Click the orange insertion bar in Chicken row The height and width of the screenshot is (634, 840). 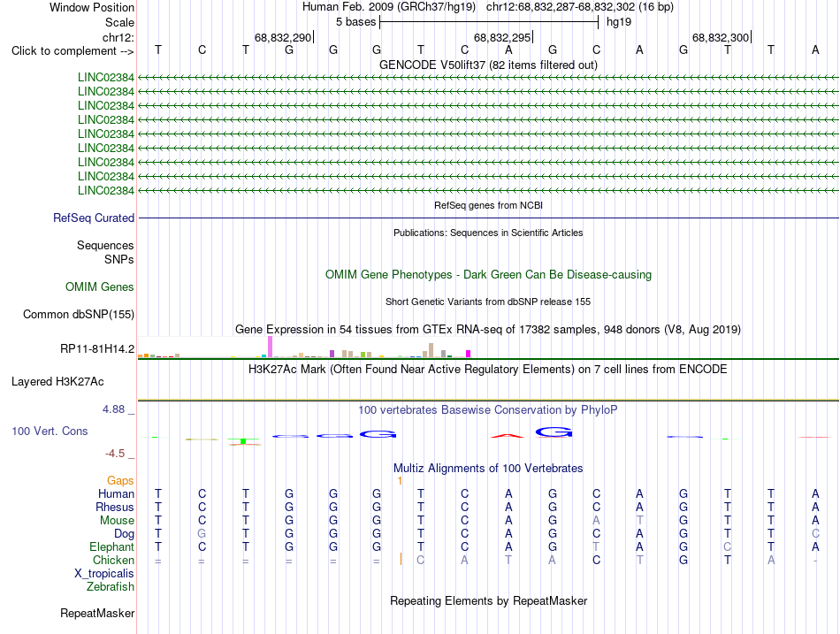pyautogui.click(x=401, y=560)
